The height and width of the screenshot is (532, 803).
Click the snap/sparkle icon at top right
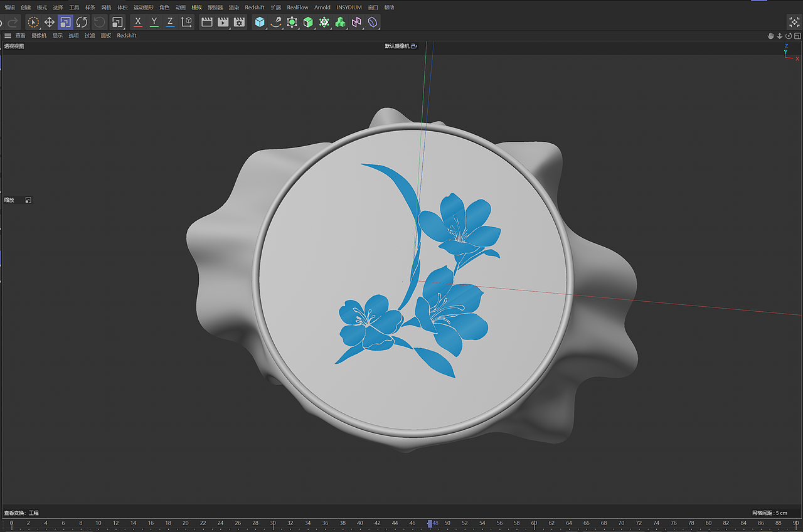[794, 22]
